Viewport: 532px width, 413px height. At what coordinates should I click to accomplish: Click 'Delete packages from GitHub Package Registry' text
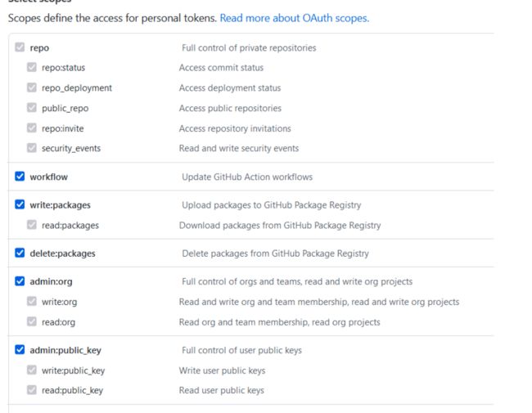[x=276, y=254]
